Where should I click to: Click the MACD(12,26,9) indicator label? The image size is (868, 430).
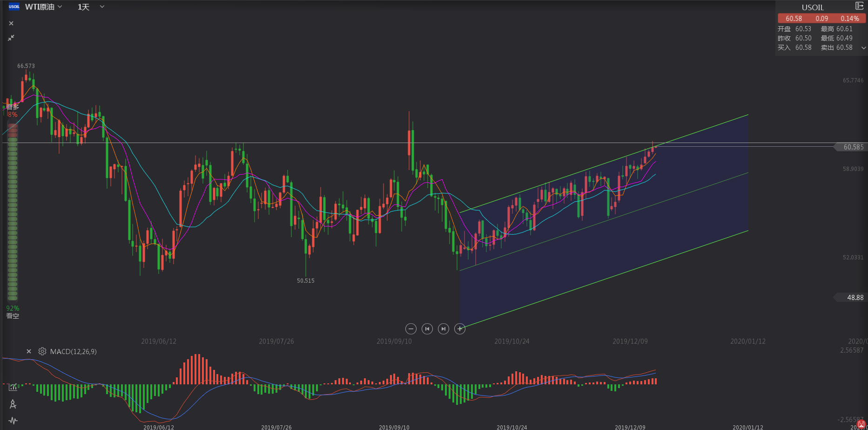coord(74,352)
